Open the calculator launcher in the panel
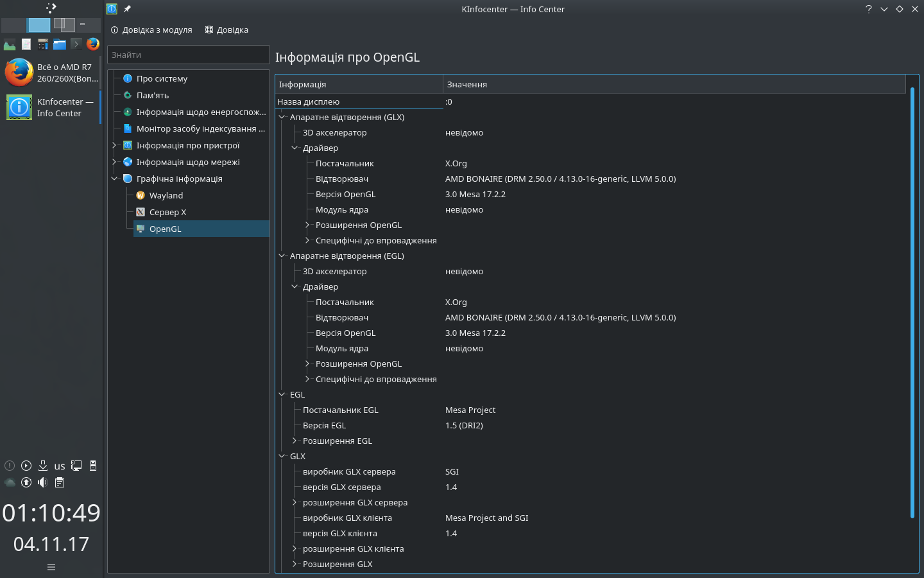The width and height of the screenshot is (924, 578). click(x=43, y=44)
